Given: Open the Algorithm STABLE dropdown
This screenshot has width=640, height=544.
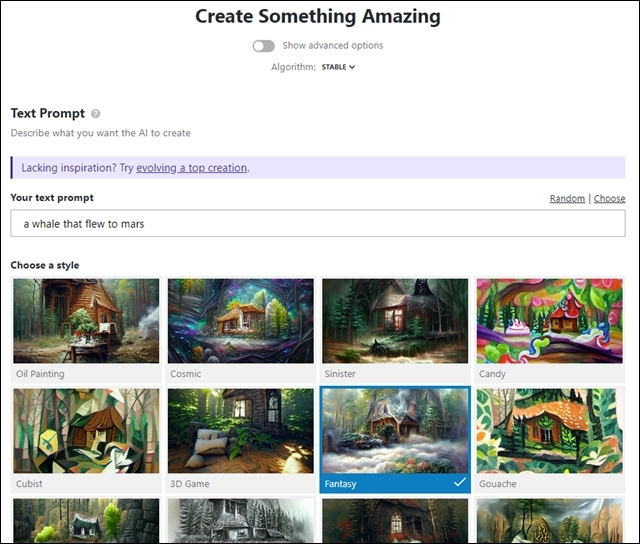Looking at the screenshot, I should point(338,67).
